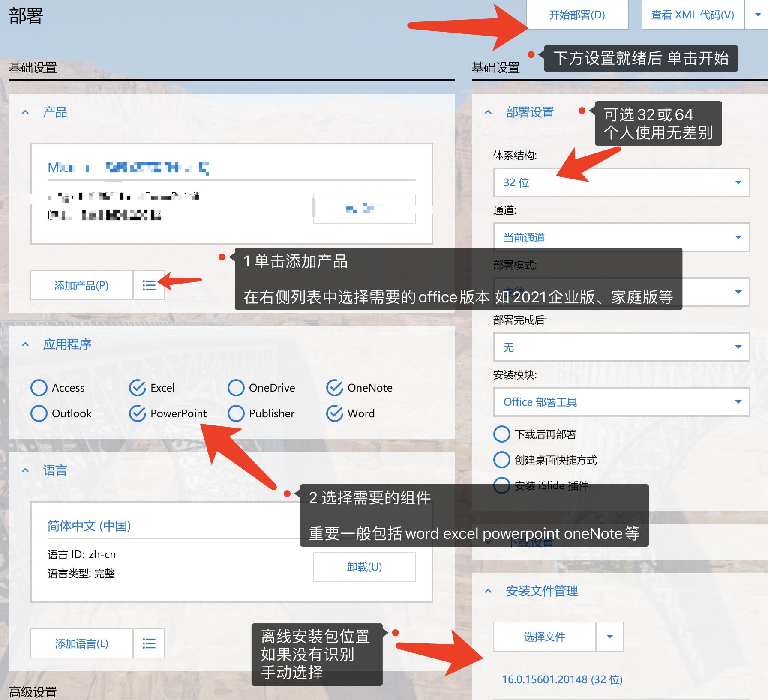Click the left 基础设置 heading
The image size is (768, 700).
pyautogui.click(x=33, y=67)
